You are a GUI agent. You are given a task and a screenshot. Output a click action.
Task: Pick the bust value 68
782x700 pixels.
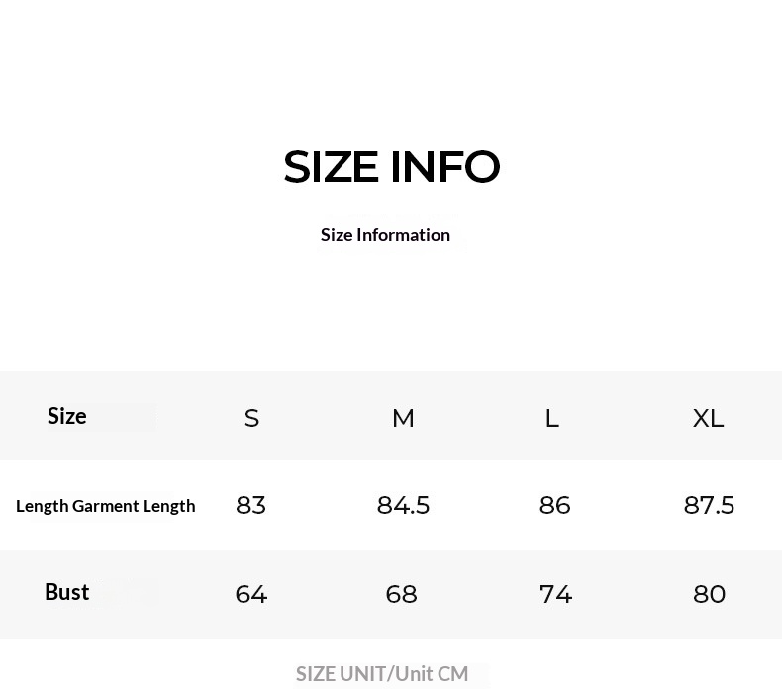pyautogui.click(x=401, y=594)
